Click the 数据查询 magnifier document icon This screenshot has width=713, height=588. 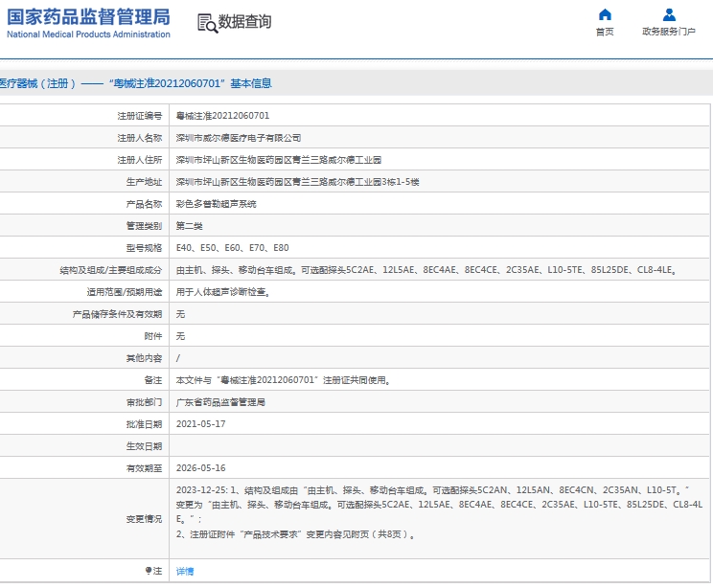coord(207,23)
